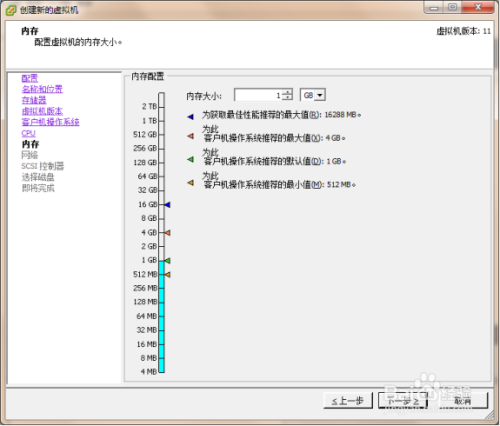The height and width of the screenshot is (426, 500).
Task: Open the CPU step link
Action: coord(28,133)
